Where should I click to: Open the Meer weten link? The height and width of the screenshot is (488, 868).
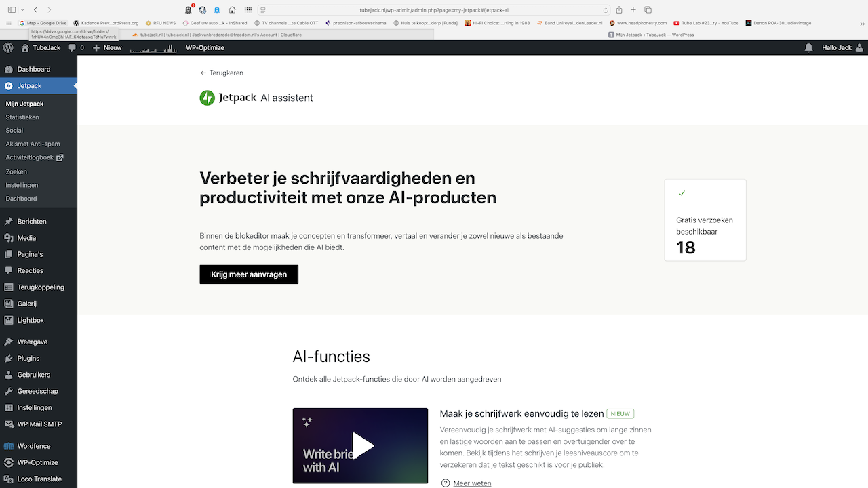pos(472,483)
